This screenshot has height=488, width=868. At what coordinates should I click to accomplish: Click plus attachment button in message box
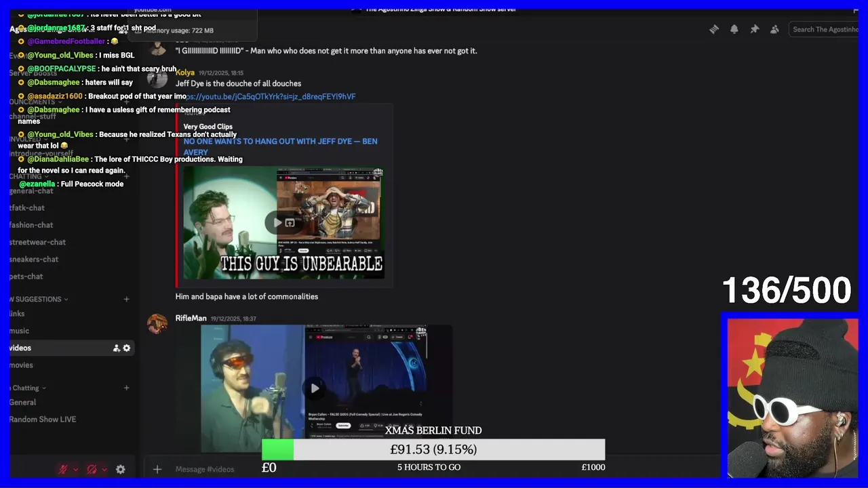tap(157, 469)
